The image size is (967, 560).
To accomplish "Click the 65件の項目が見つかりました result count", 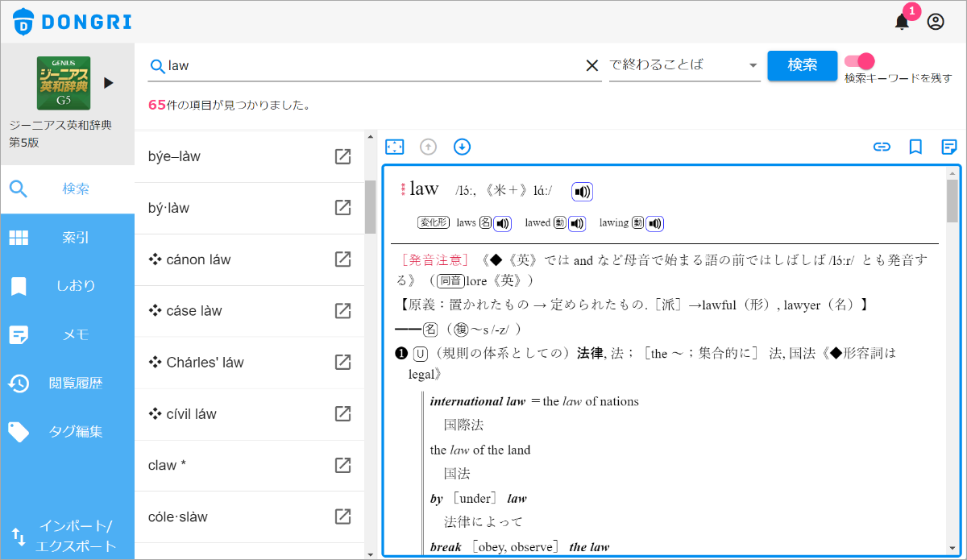I will (x=230, y=105).
